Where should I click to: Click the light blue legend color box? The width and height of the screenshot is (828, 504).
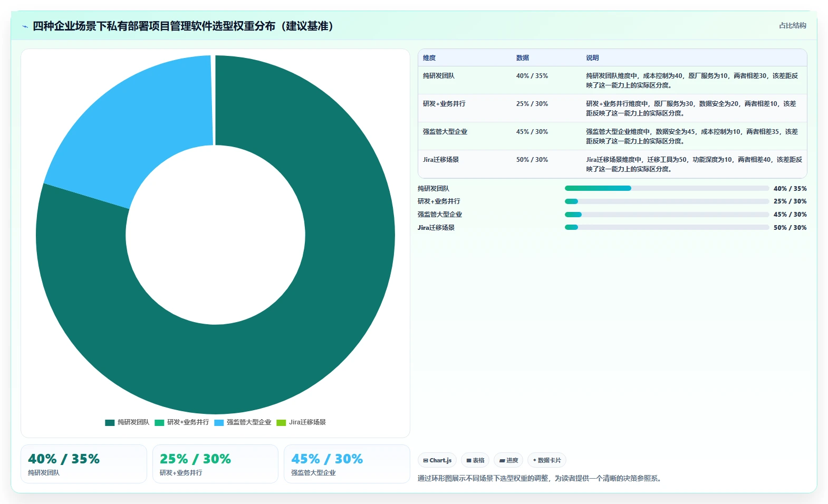click(219, 422)
